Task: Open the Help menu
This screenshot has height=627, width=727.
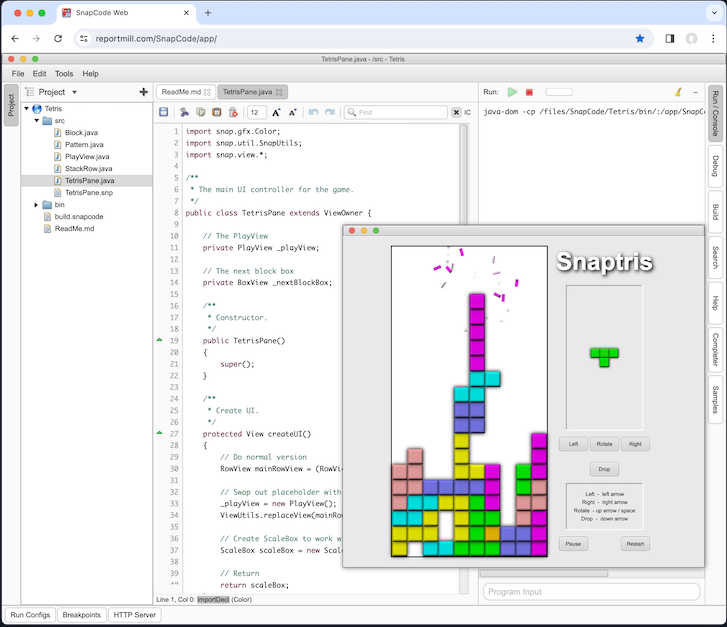Action: tap(90, 74)
